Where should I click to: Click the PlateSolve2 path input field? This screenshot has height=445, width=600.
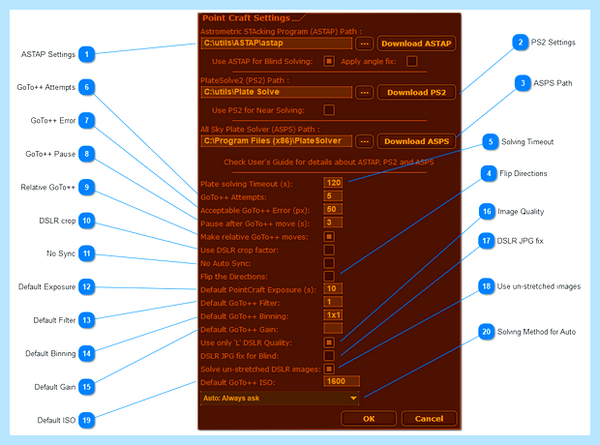[x=276, y=92]
